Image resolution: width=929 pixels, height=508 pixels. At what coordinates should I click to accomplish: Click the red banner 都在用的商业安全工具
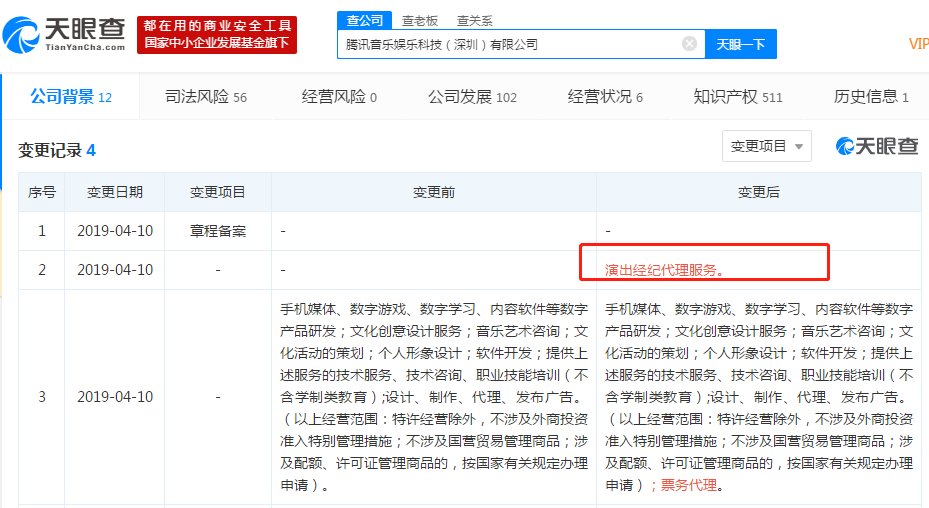tap(217, 35)
